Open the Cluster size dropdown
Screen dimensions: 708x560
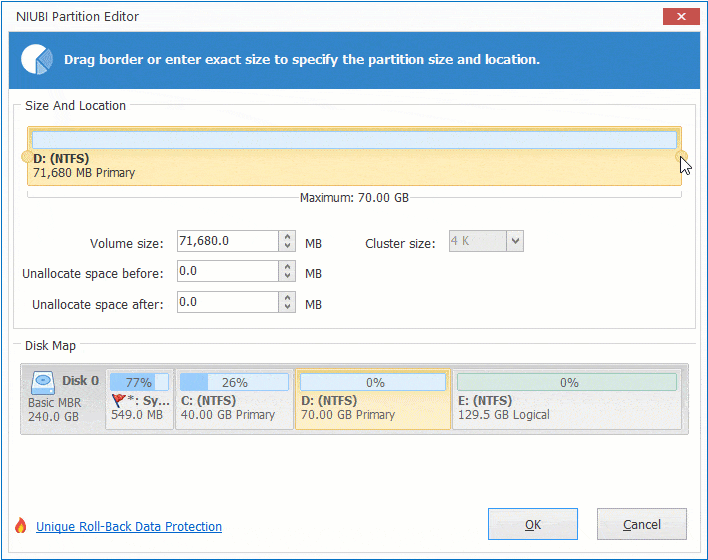coord(514,241)
